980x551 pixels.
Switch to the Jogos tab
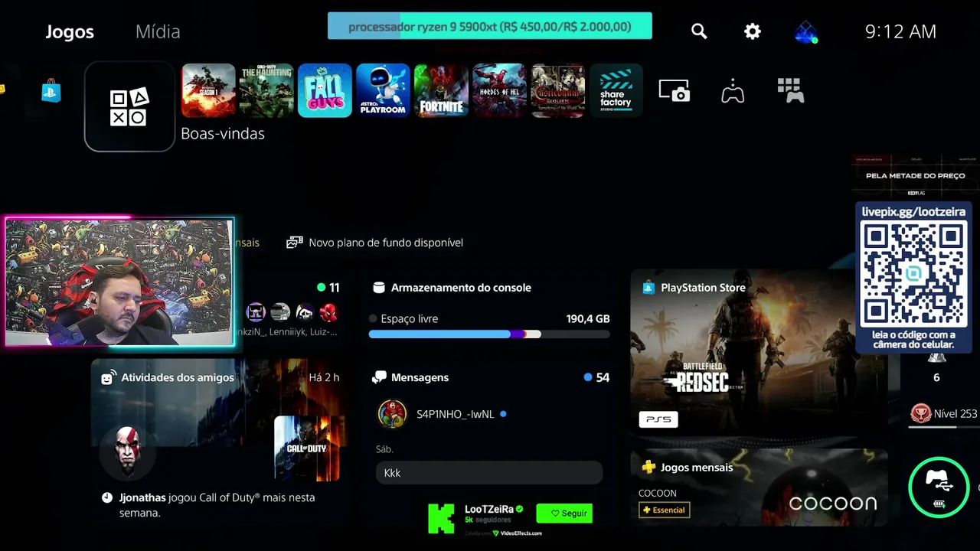[70, 31]
